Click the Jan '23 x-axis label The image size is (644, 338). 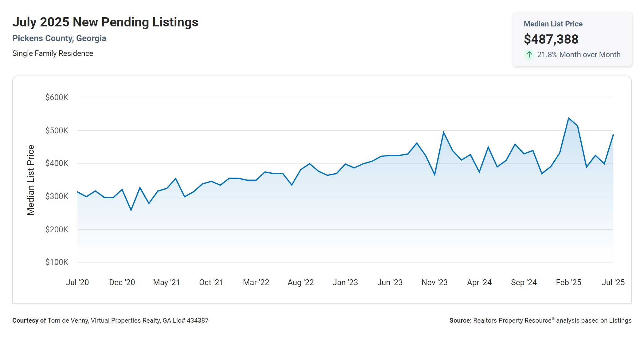(345, 282)
